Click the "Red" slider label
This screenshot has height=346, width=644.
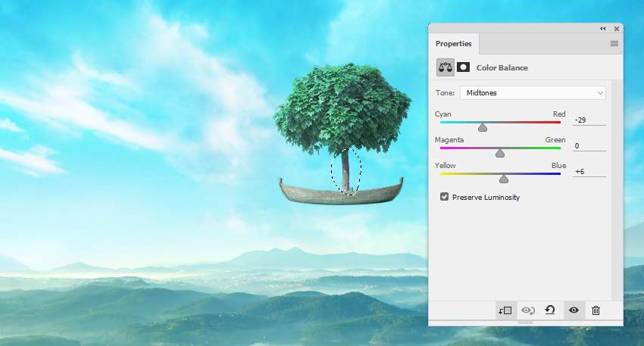pos(559,114)
